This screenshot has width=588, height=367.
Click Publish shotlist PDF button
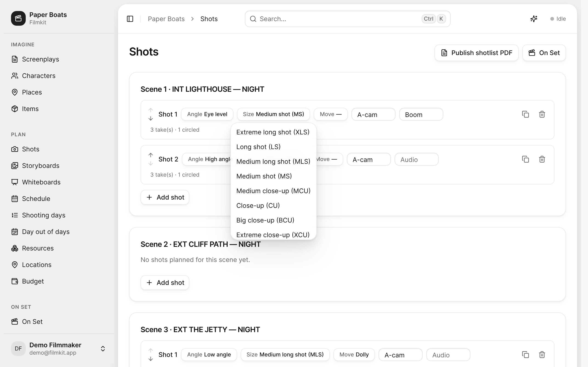pos(476,53)
